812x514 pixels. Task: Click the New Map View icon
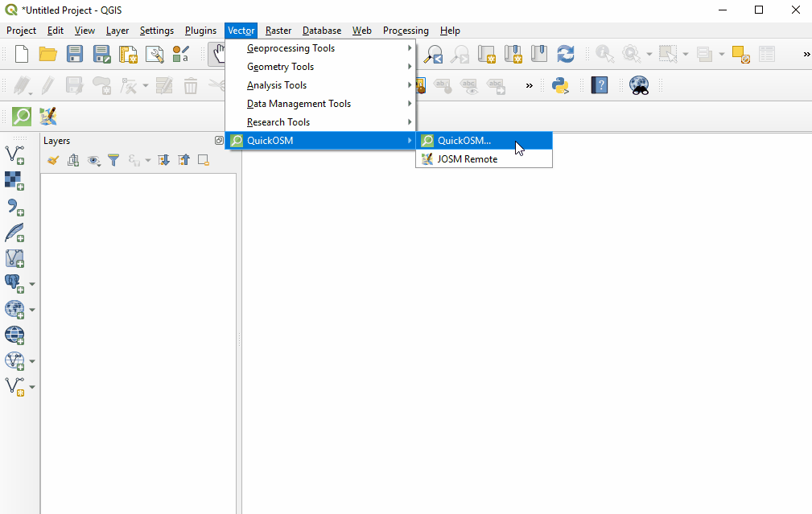[x=486, y=54]
